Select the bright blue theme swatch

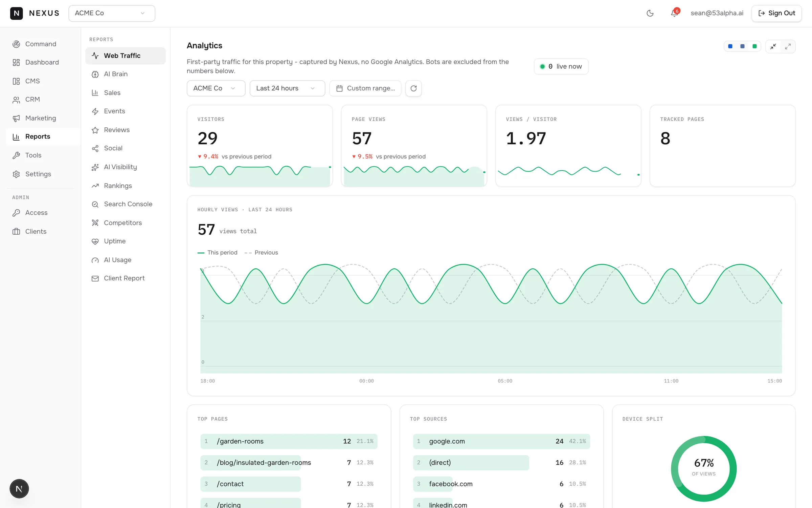730,46
